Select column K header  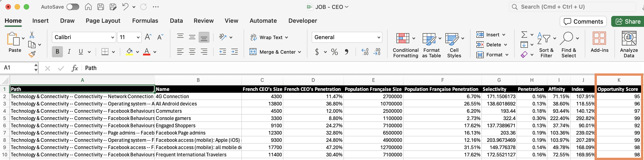pos(619,80)
